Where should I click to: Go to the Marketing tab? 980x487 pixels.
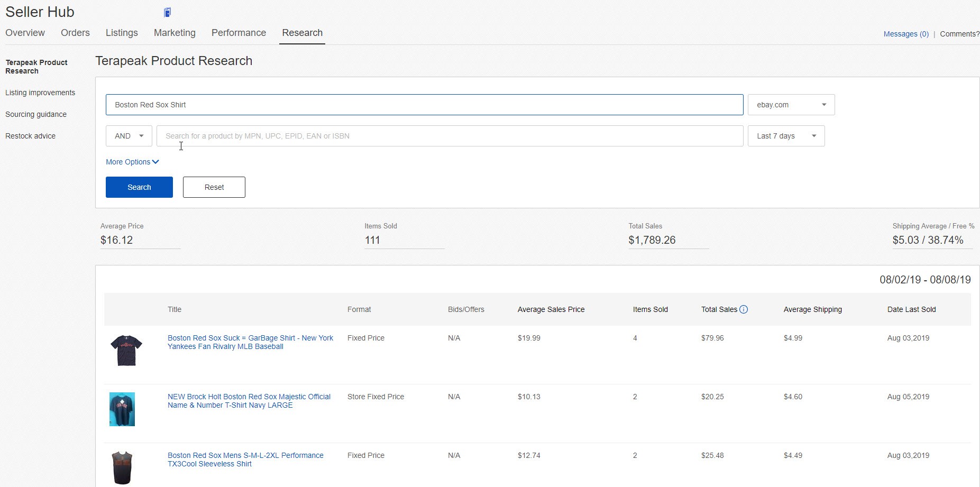[175, 33]
